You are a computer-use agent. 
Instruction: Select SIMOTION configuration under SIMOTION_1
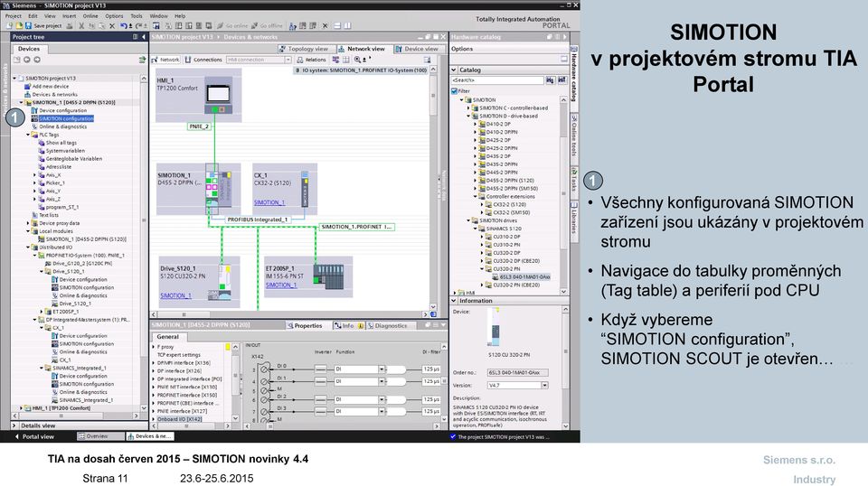[x=66, y=118]
